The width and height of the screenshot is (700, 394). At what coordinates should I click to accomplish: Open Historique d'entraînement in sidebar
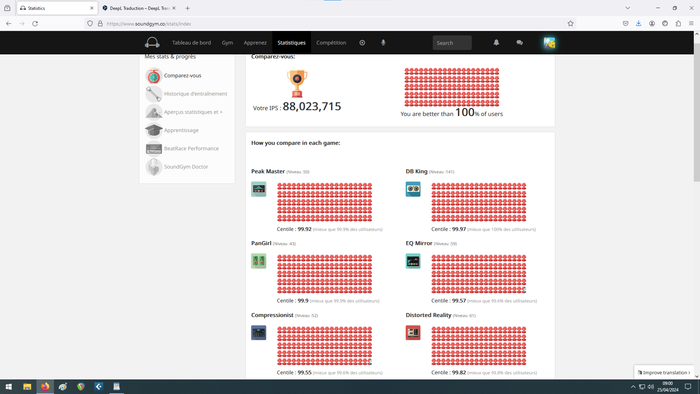click(x=196, y=94)
